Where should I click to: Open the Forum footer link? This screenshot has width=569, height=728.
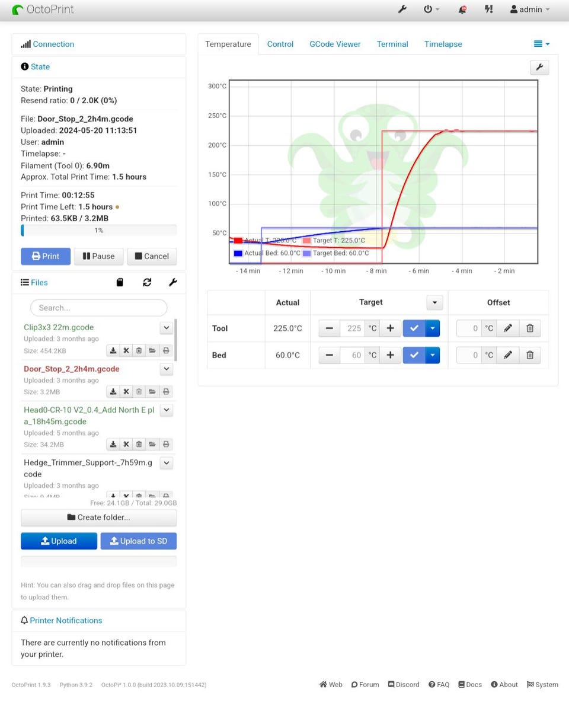(x=365, y=684)
